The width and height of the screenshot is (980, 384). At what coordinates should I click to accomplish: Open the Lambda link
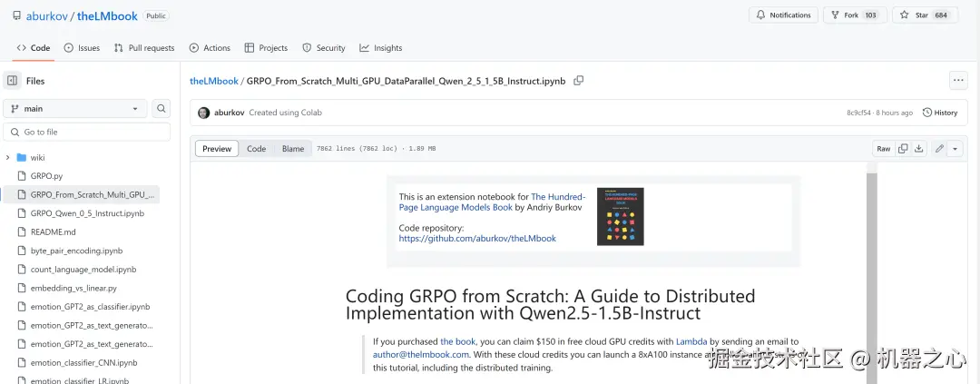pos(691,341)
